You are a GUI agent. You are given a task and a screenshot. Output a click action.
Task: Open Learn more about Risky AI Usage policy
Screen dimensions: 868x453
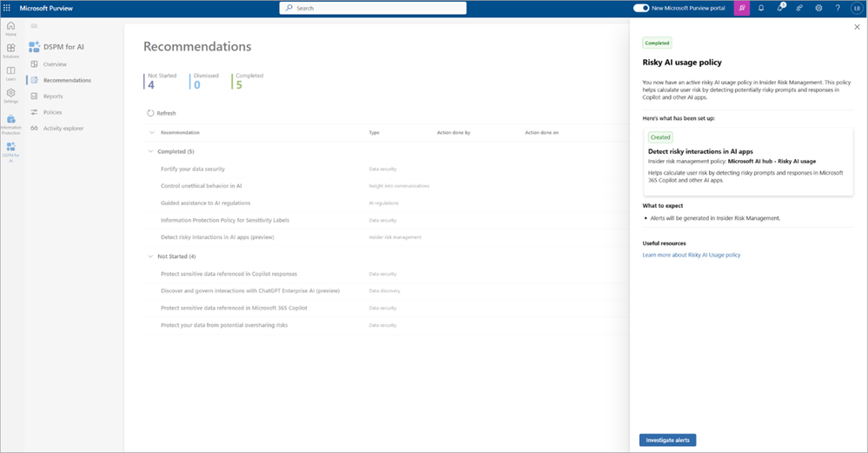[x=692, y=256]
